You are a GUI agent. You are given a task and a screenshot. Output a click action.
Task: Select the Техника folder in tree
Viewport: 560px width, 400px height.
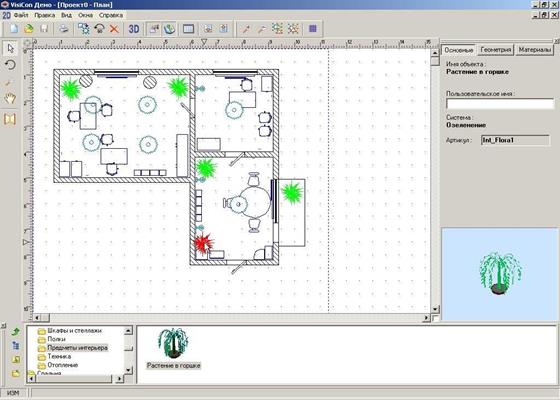[55, 356]
